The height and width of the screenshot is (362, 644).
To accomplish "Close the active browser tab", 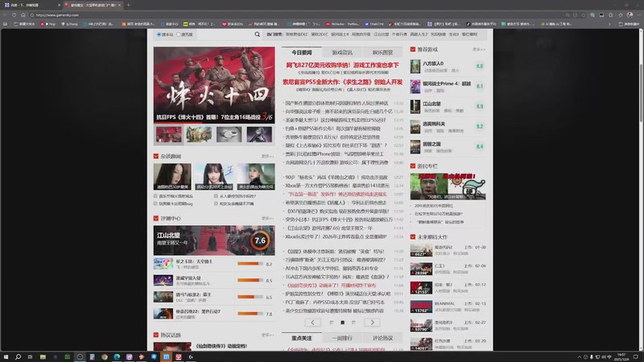I will (119, 5).
